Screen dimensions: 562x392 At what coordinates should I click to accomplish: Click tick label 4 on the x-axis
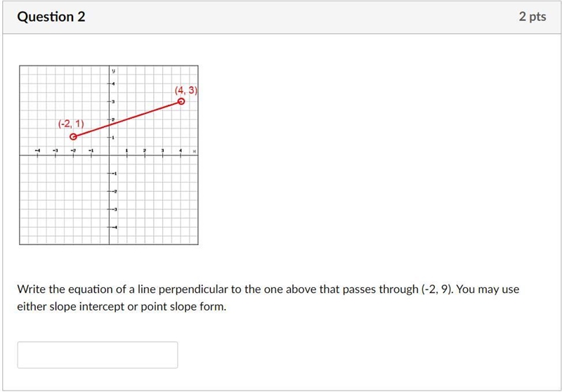coord(181,151)
